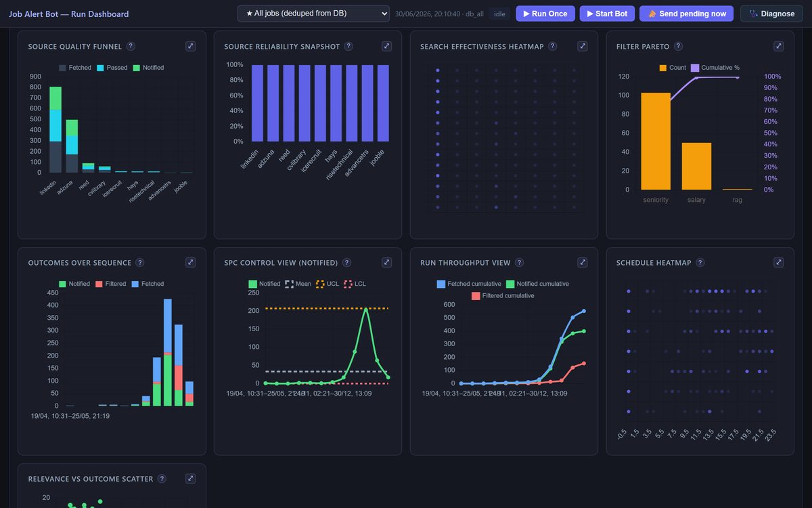Open help for Filter Pareto
Image resolution: width=812 pixels, height=508 pixels.
pyautogui.click(x=678, y=47)
